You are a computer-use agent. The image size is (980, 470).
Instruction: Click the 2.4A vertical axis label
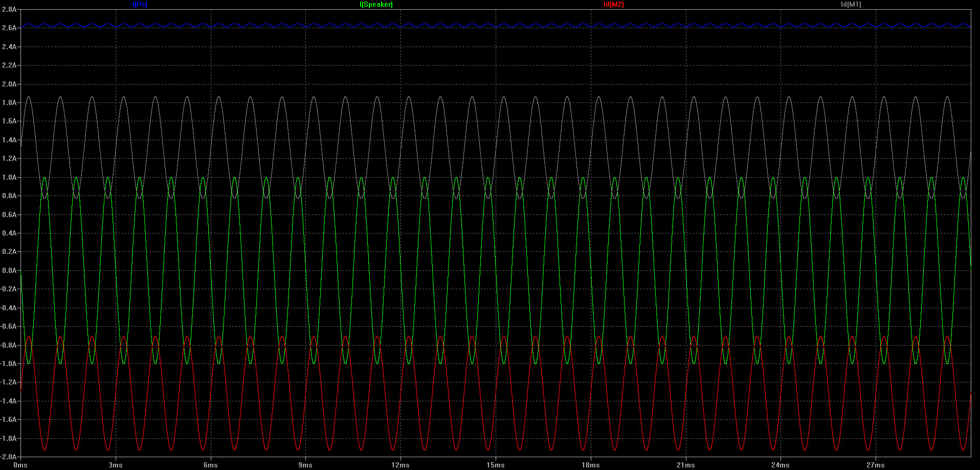click(x=9, y=47)
